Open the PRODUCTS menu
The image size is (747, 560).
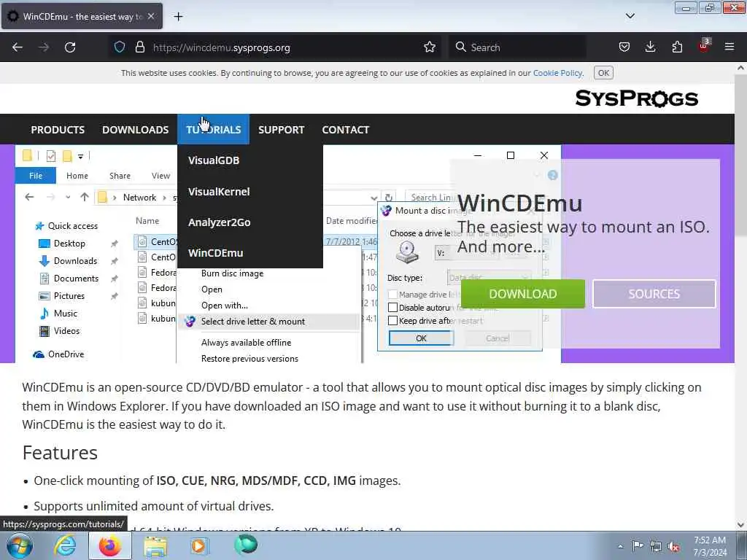pos(58,130)
